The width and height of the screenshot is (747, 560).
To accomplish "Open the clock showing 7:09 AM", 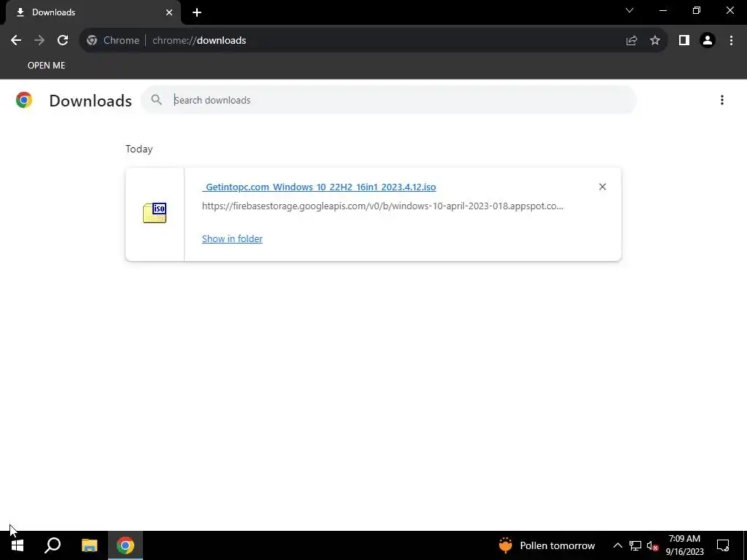I will (x=684, y=545).
